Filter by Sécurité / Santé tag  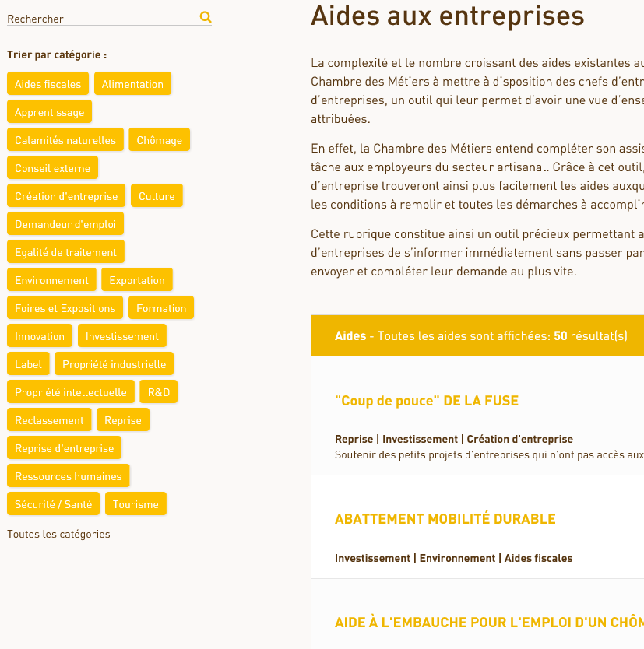(x=53, y=503)
